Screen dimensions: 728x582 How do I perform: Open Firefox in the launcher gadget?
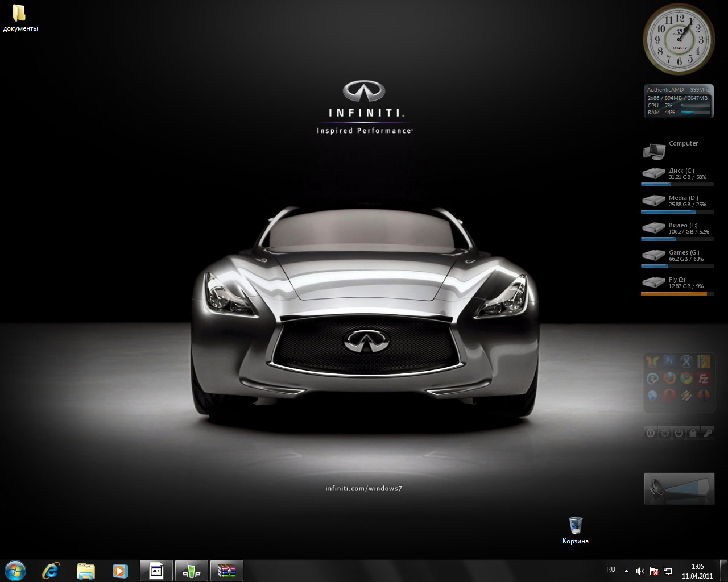click(669, 378)
